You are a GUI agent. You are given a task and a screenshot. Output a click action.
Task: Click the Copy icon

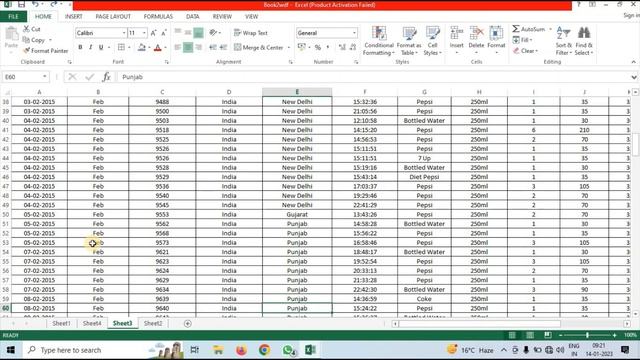(x=27, y=40)
